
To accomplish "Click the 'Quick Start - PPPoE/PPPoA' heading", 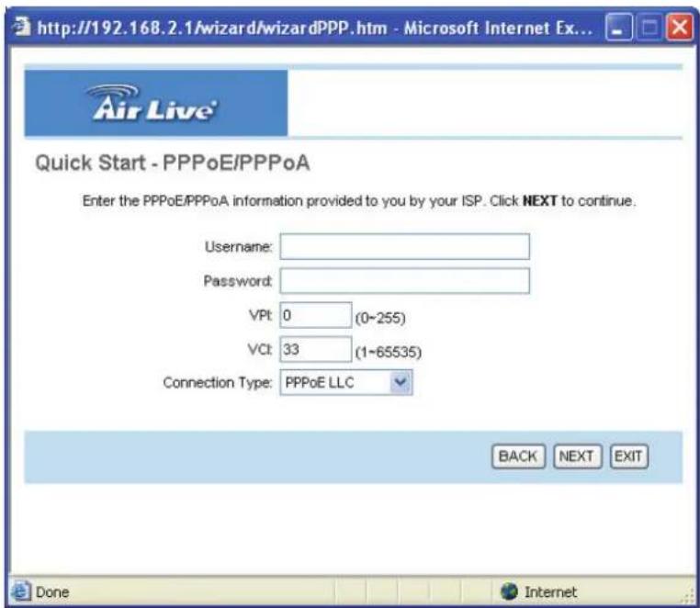I will 173,163.
